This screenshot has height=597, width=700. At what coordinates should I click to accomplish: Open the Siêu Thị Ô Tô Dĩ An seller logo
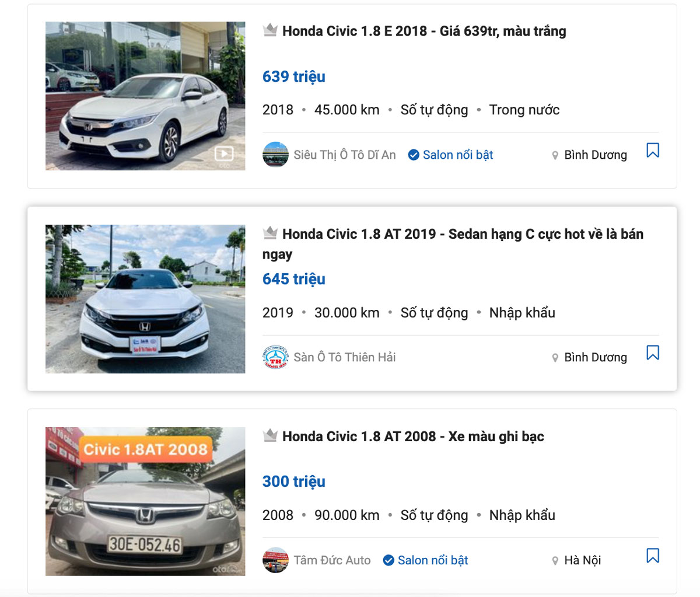(275, 155)
